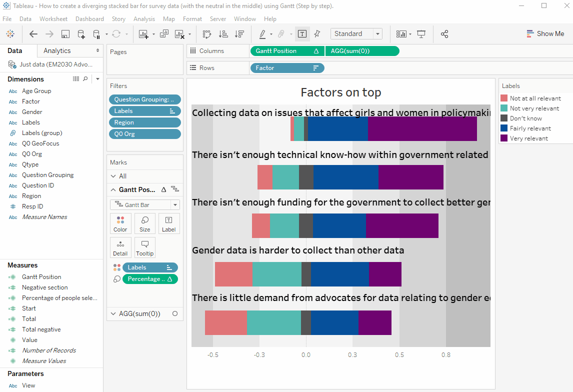Screen dimensions: 573x392
Task: Click the New Data Source icon
Action: (81, 34)
